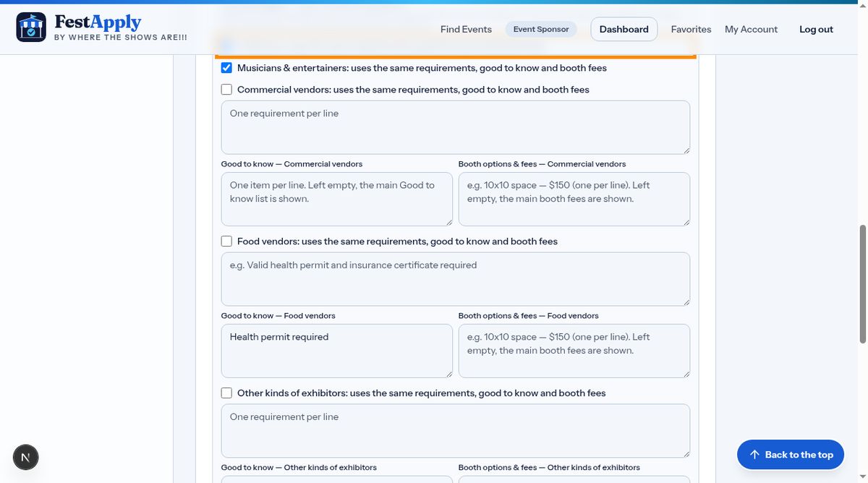The image size is (868, 483).
Task: Uncheck the Musicians & entertainers checkbox
Action: pos(226,68)
